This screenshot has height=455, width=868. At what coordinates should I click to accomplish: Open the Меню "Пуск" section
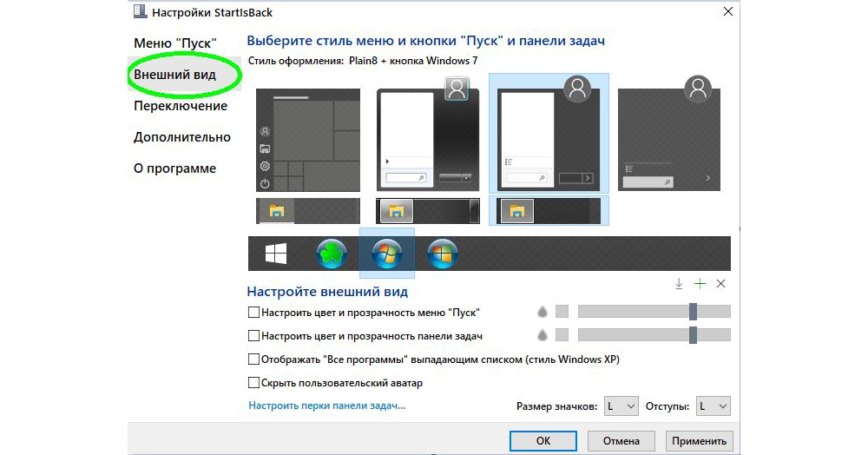coord(175,43)
